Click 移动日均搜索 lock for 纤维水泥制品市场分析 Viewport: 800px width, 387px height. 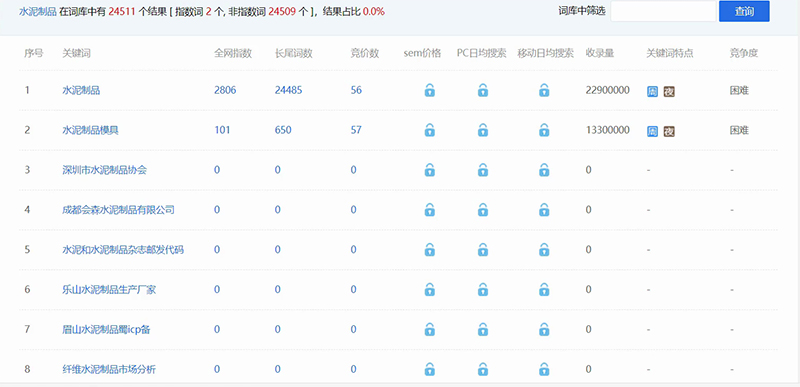[544, 369]
